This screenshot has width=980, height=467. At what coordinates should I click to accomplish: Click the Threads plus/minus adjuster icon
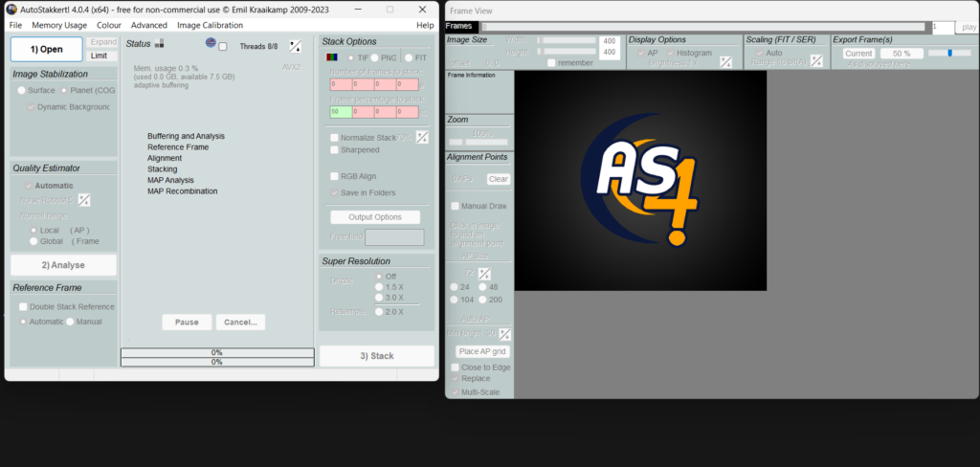[x=295, y=46]
